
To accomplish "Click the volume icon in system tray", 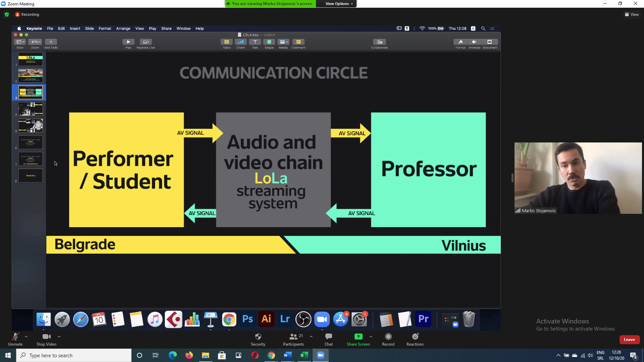I will [590, 355].
